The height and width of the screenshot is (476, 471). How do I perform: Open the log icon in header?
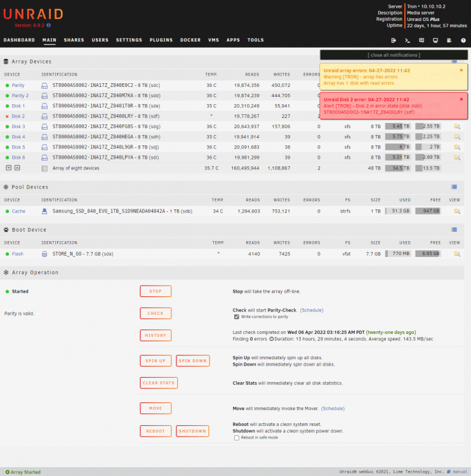(x=449, y=41)
